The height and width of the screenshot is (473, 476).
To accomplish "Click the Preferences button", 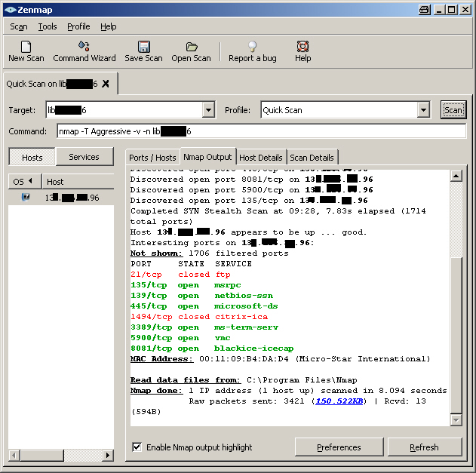I will click(x=339, y=447).
